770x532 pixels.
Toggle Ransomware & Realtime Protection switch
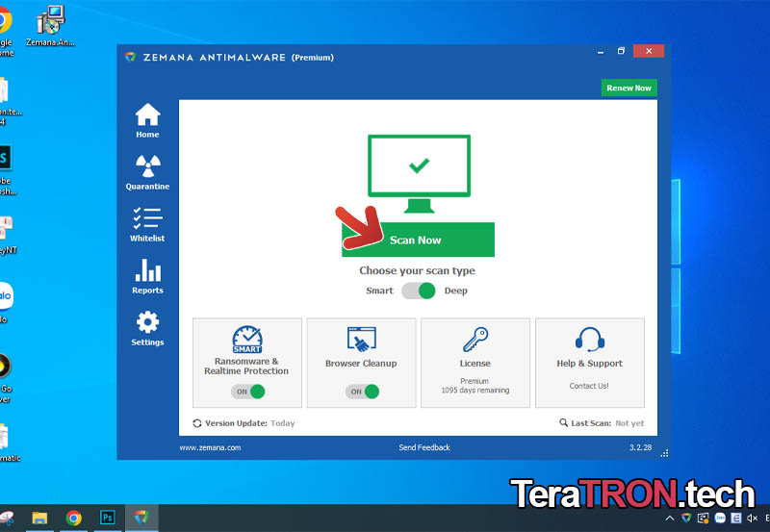pos(248,392)
